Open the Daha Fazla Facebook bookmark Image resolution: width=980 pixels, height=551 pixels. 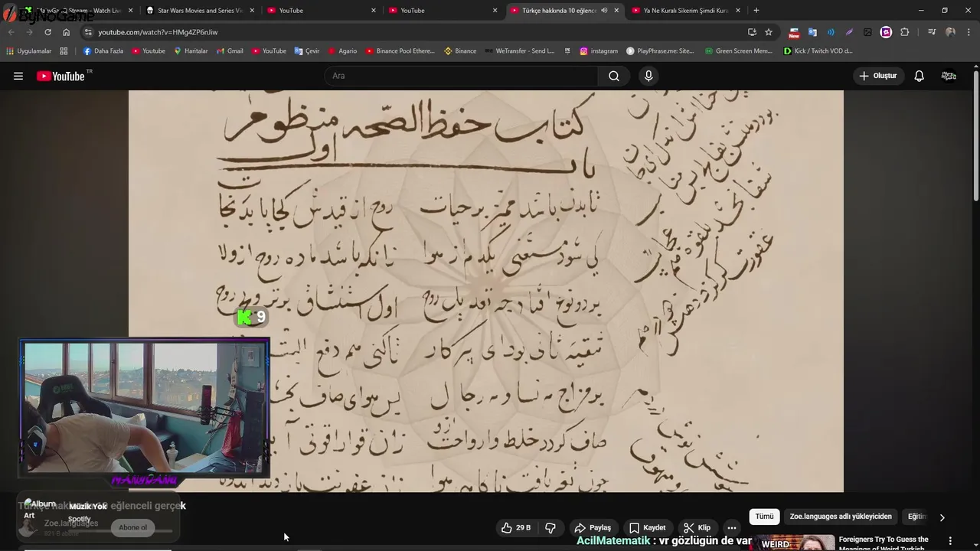click(x=103, y=51)
